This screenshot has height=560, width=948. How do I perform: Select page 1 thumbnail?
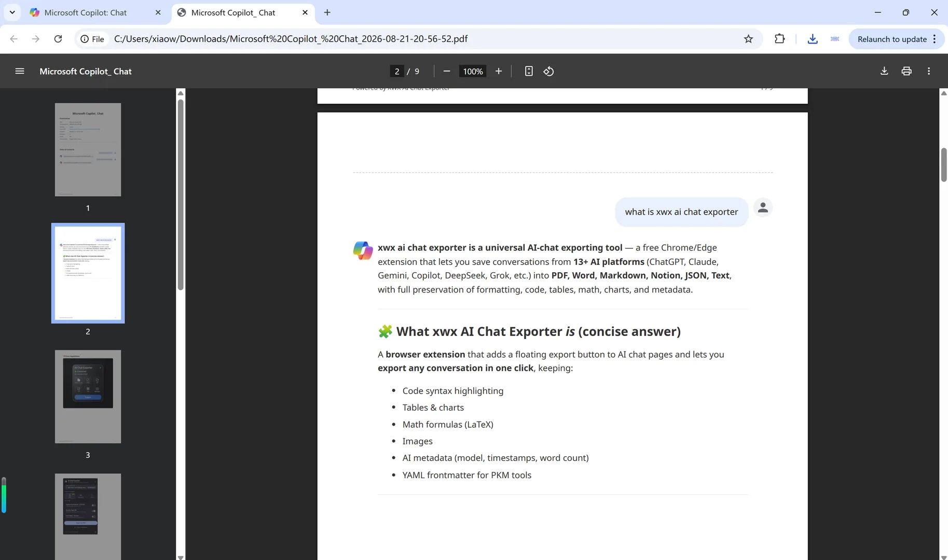[88, 149]
